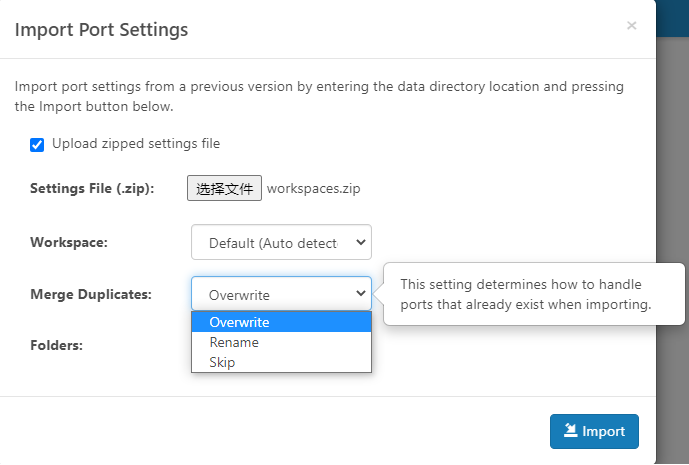Open the Workspace dropdown
Image resolution: width=689 pixels, height=465 pixels.
(x=281, y=242)
